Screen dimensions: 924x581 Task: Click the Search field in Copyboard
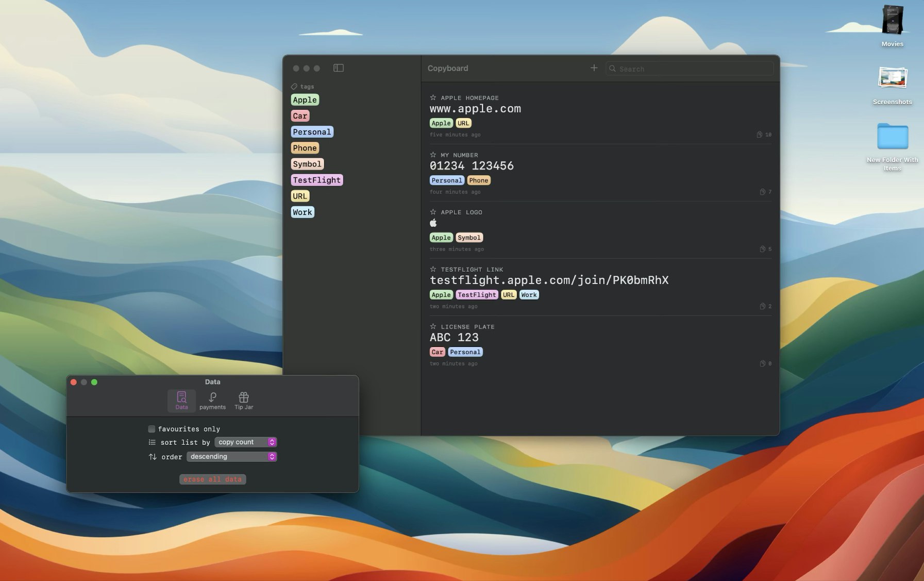click(x=691, y=69)
